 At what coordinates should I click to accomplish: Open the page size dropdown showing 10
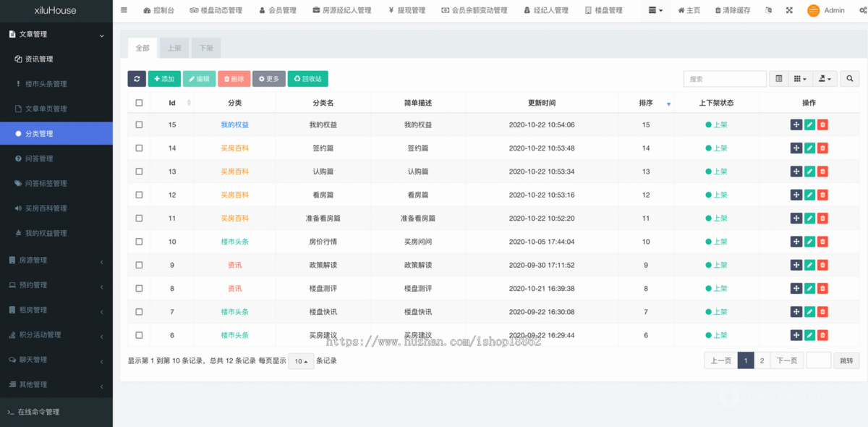(x=301, y=360)
